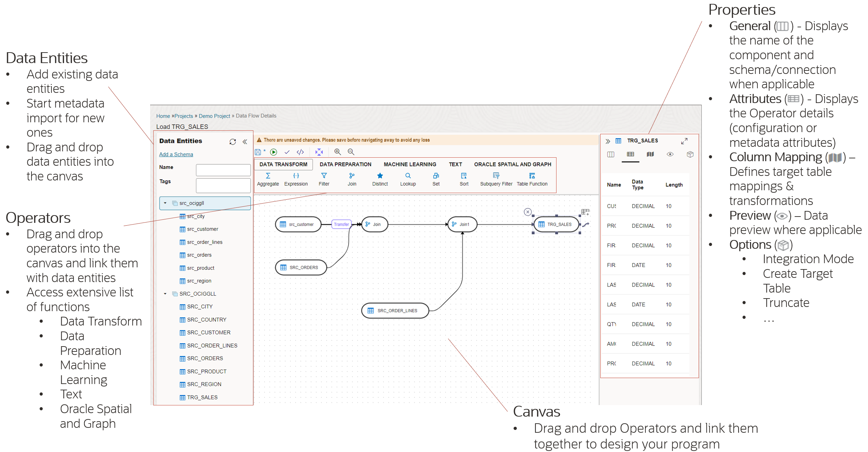Click the Lookup operator icon

[x=408, y=176]
